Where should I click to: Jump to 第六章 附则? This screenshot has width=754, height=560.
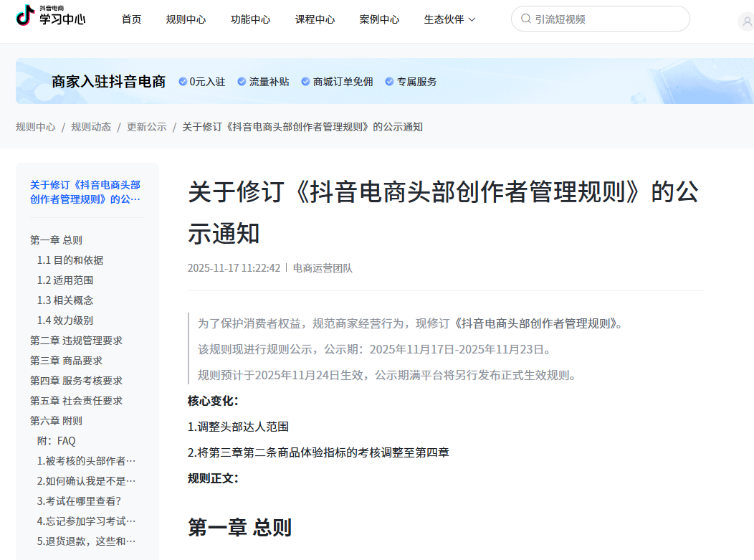click(56, 421)
